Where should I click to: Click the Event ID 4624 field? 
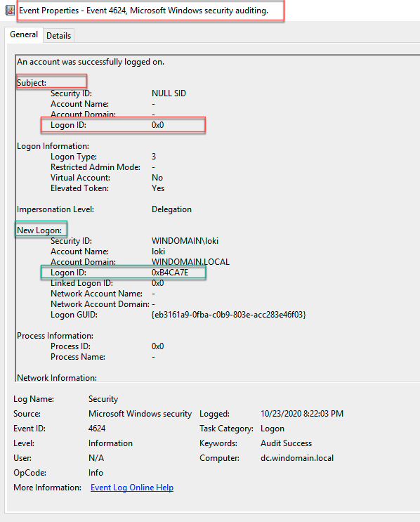tap(97, 429)
